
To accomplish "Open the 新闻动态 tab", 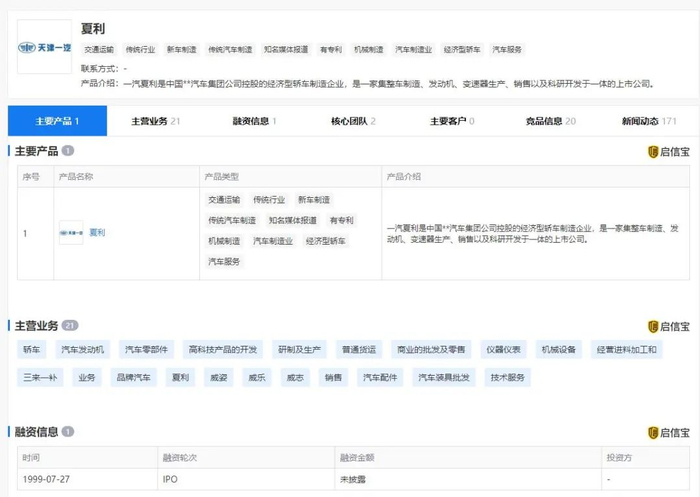I will point(649,121).
